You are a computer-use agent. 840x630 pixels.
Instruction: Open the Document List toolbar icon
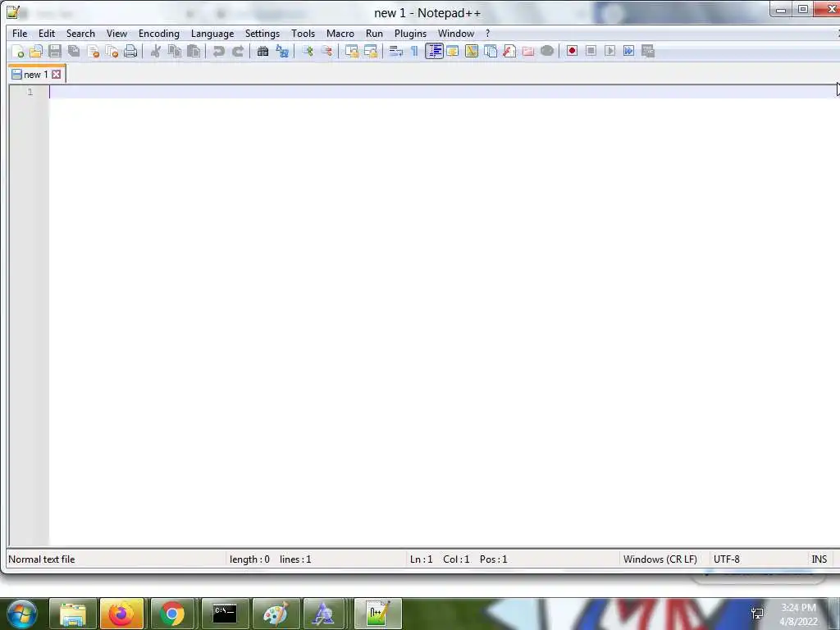[491, 52]
